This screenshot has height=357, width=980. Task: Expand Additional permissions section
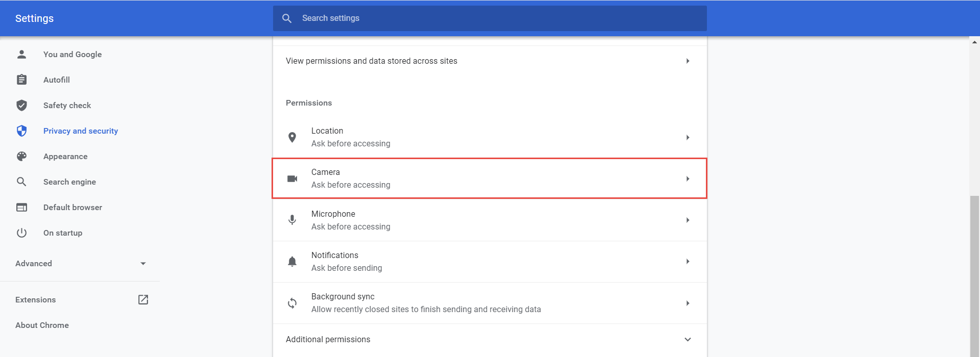point(688,339)
